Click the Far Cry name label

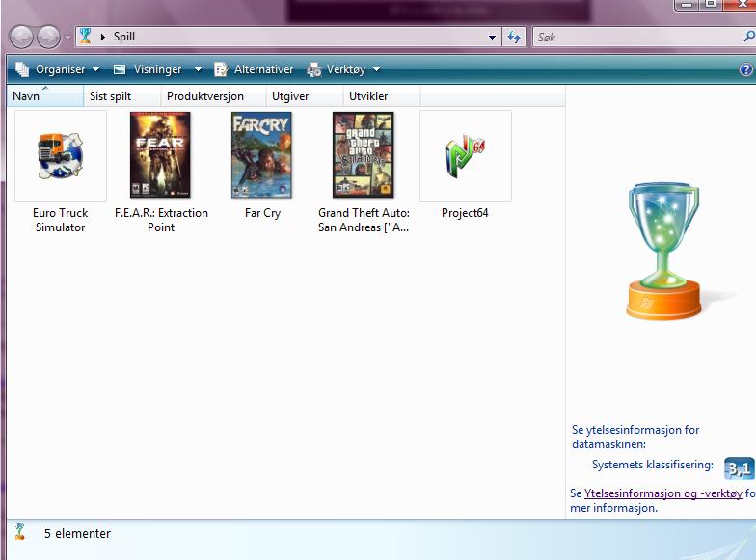tap(262, 213)
